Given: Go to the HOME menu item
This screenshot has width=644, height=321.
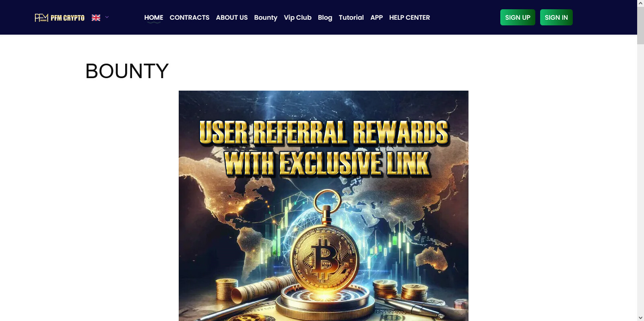Looking at the screenshot, I should [154, 17].
